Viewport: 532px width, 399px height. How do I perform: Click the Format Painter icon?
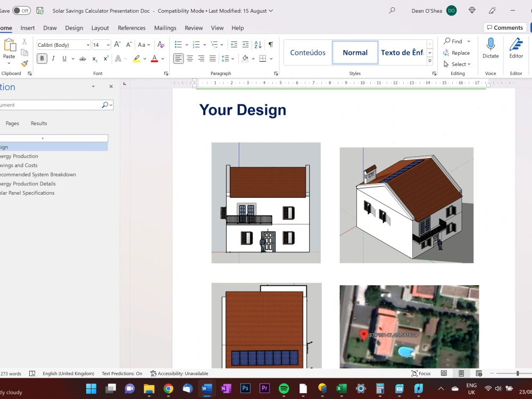[x=24, y=63]
